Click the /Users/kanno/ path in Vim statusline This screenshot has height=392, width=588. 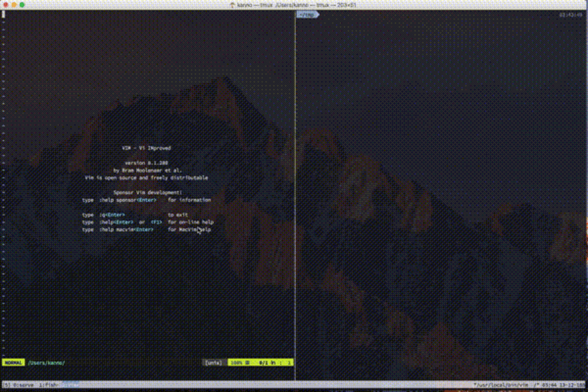point(47,363)
